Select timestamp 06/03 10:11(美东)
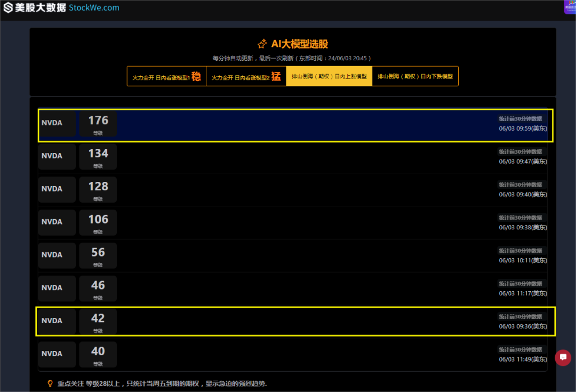This screenshot has width=576, height=392. [x=523, y=260]
